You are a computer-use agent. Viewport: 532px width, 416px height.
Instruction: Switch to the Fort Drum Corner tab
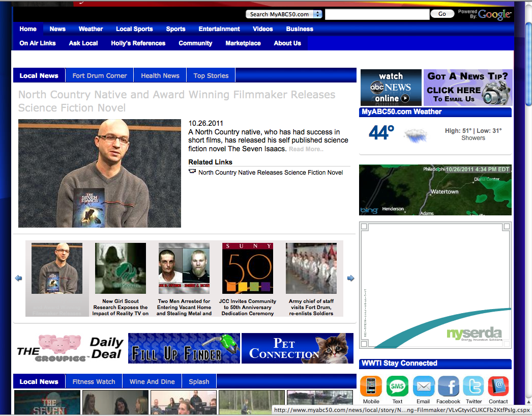tap(100, 75)
